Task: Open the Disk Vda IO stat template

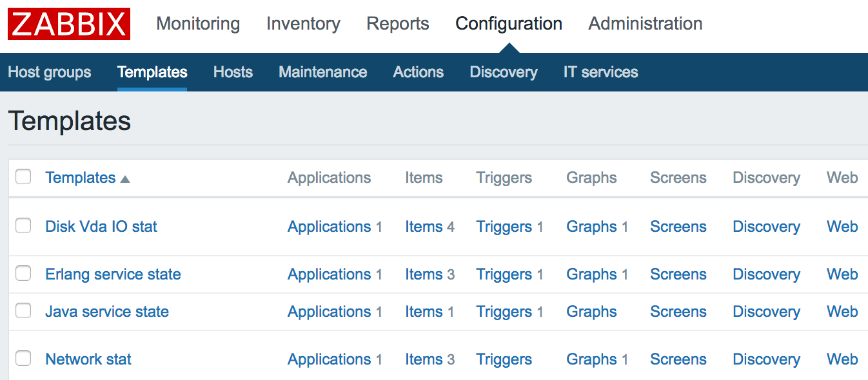Action: (x=101, y=227)
